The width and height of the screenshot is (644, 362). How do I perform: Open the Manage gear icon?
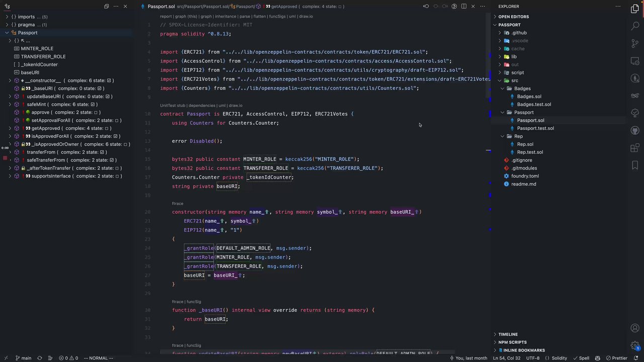635,345
